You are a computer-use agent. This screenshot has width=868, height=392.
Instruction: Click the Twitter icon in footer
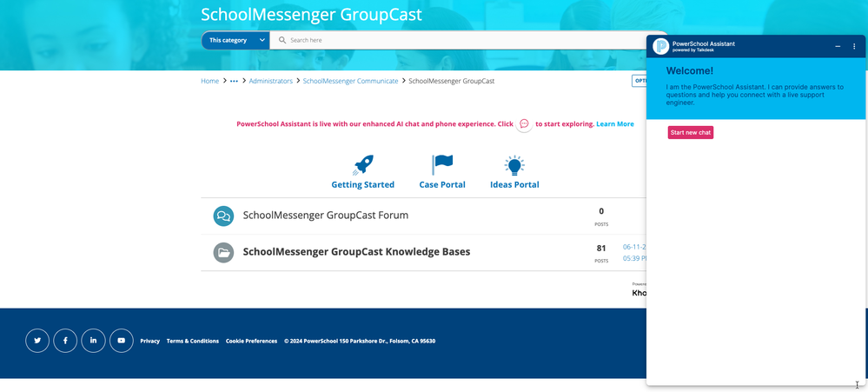point(37,341)
